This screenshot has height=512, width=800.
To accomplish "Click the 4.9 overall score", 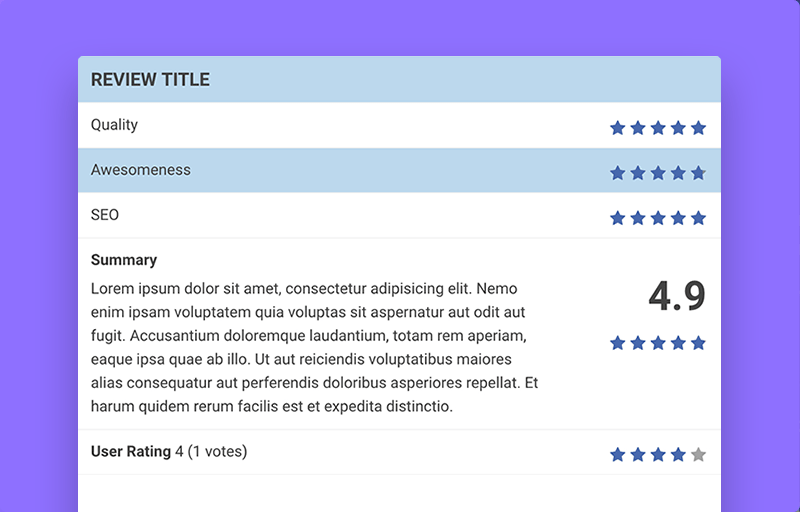I will 677,296.
